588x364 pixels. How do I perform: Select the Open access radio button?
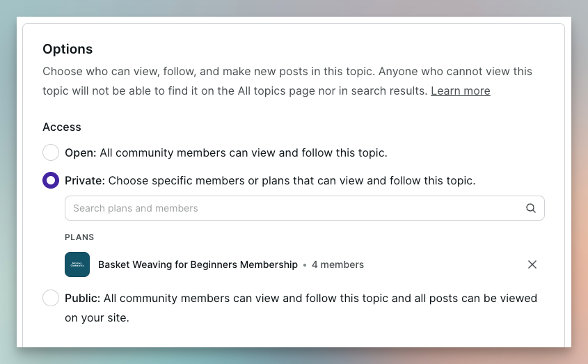click(x=51, y=152)
